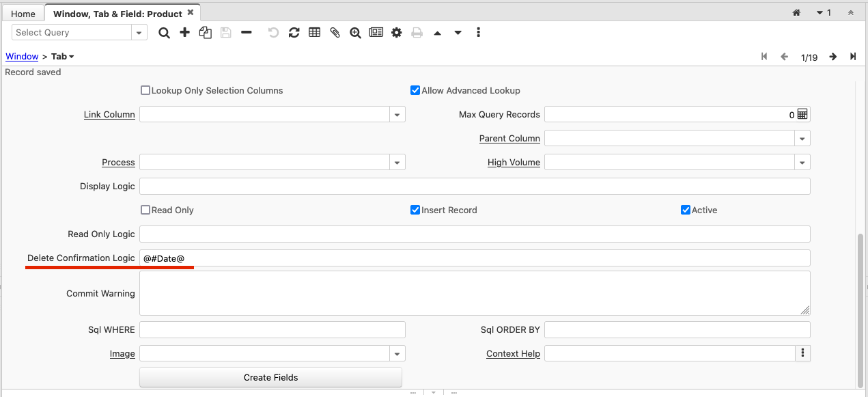Open the Select Query combo box
The image size is (868, 397).
139,33
